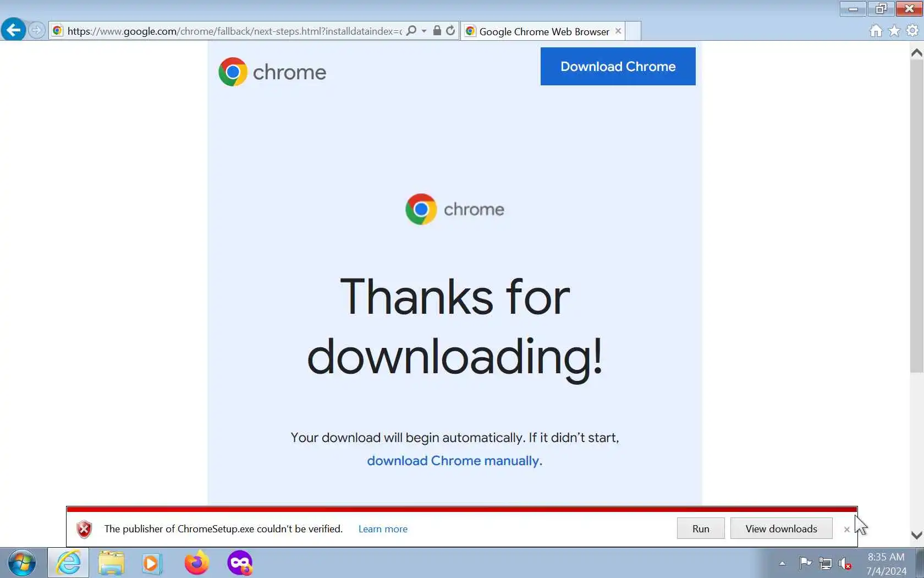Viewport: 924px width, 578px height.
Task: Click the network tray icon
Action: 826,563
